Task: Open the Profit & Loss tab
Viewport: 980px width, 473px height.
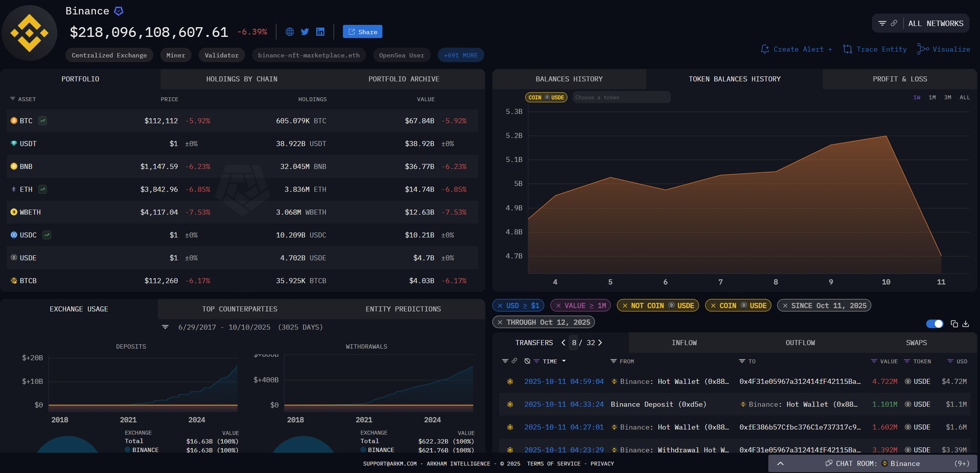Action: click(x=900, y=79)
